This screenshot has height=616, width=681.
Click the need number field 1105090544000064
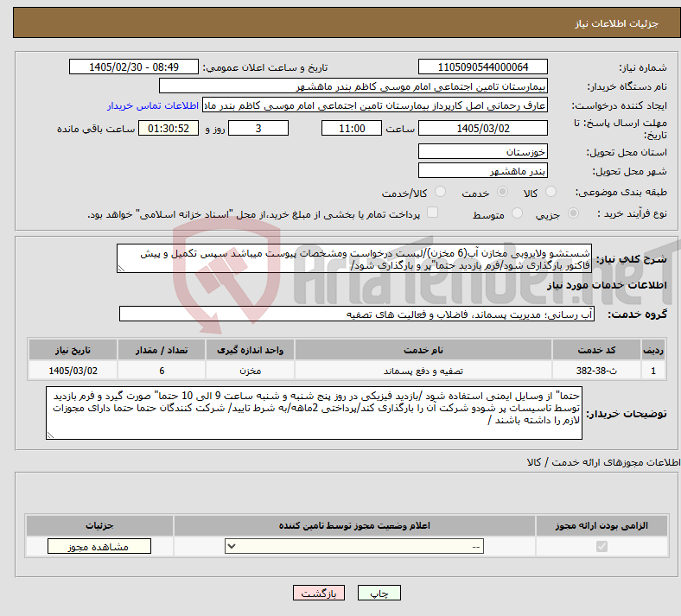pyautogui.click(x=482, y=67)
